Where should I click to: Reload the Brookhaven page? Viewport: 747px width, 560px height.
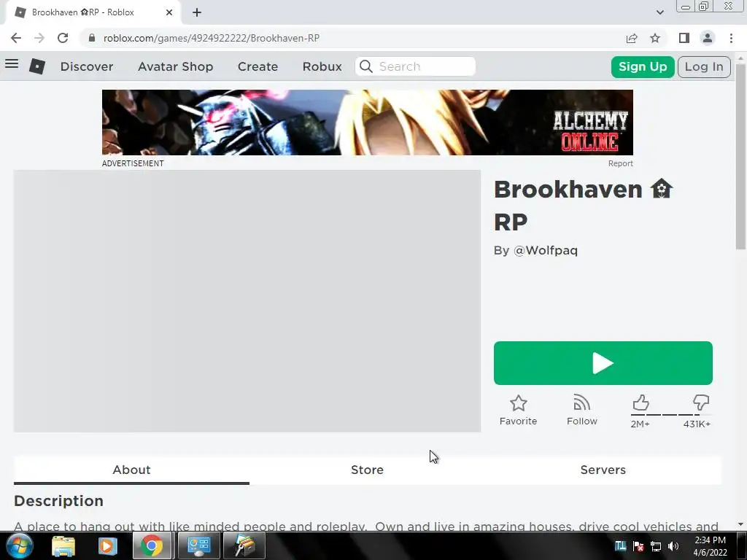[63, 38]
